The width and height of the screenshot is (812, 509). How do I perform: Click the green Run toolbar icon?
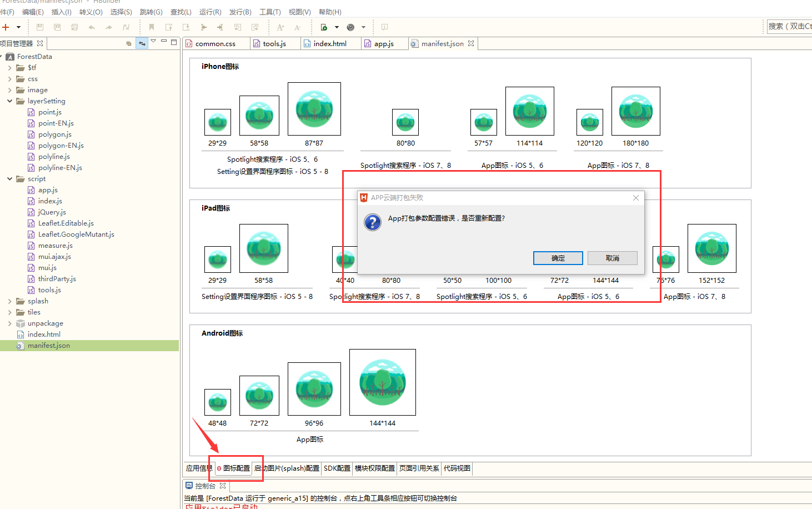(324, 27)
